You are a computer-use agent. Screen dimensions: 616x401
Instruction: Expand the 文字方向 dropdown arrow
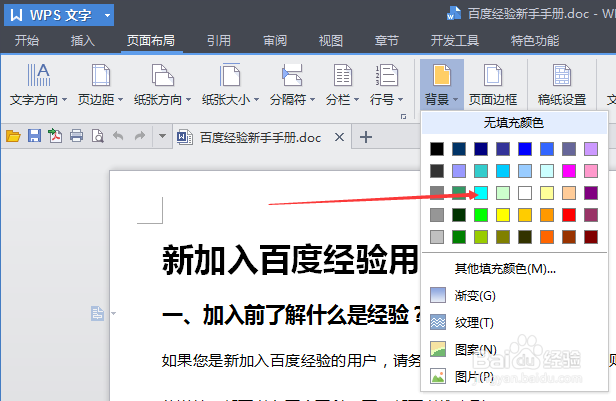pyautogui.click(x=64, y=100)
